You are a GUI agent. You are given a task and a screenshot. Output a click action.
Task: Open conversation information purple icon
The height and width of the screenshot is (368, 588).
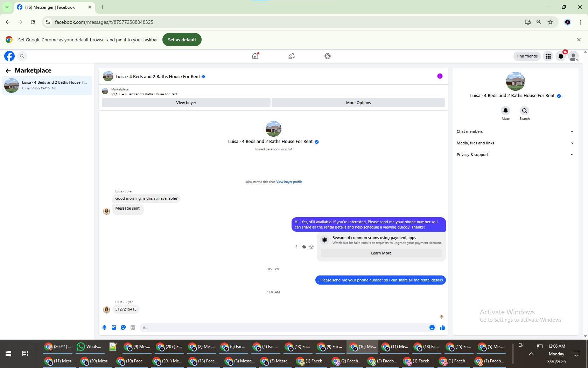coord(440,76)
